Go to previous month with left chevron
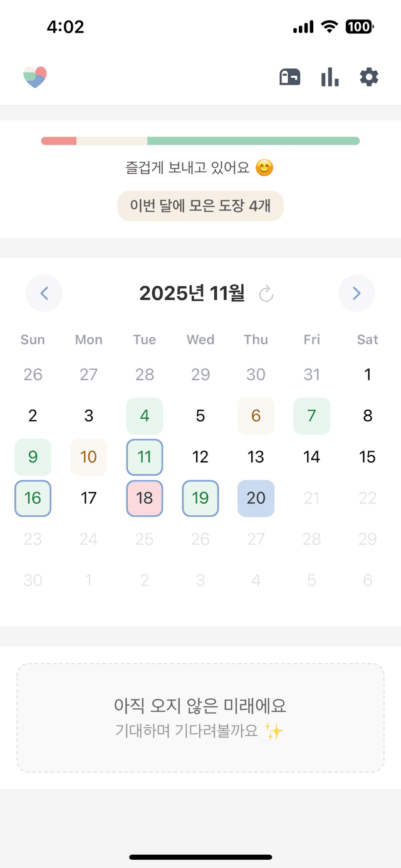Screen dimensions: 401x868 tap(44, 293)
